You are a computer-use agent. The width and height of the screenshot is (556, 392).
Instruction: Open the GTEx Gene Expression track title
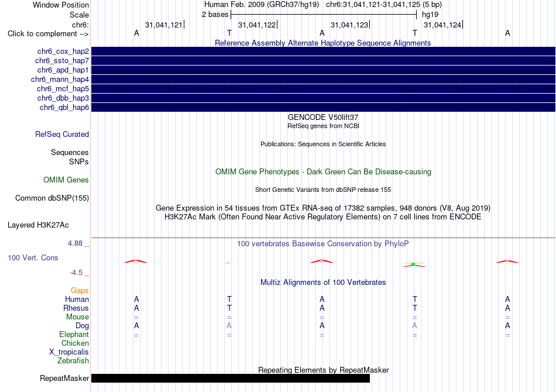click(323, 208)
